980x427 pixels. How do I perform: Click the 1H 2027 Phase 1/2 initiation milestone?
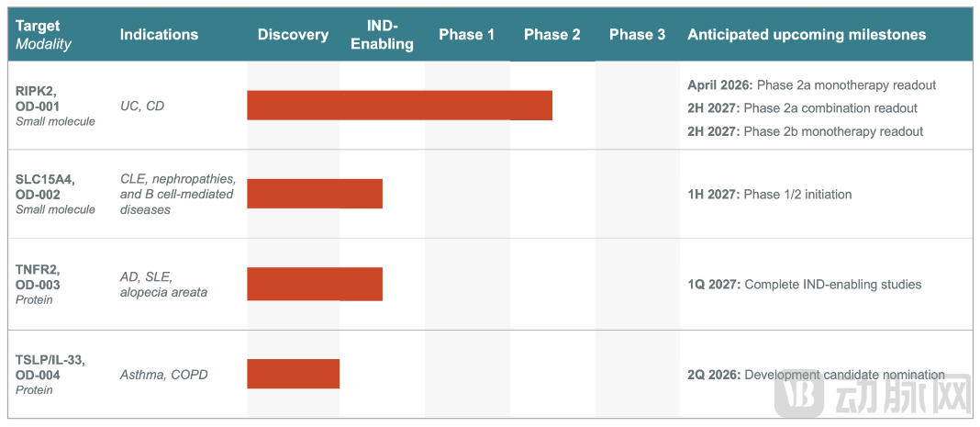pyautogui.click(x=769, y=195)
